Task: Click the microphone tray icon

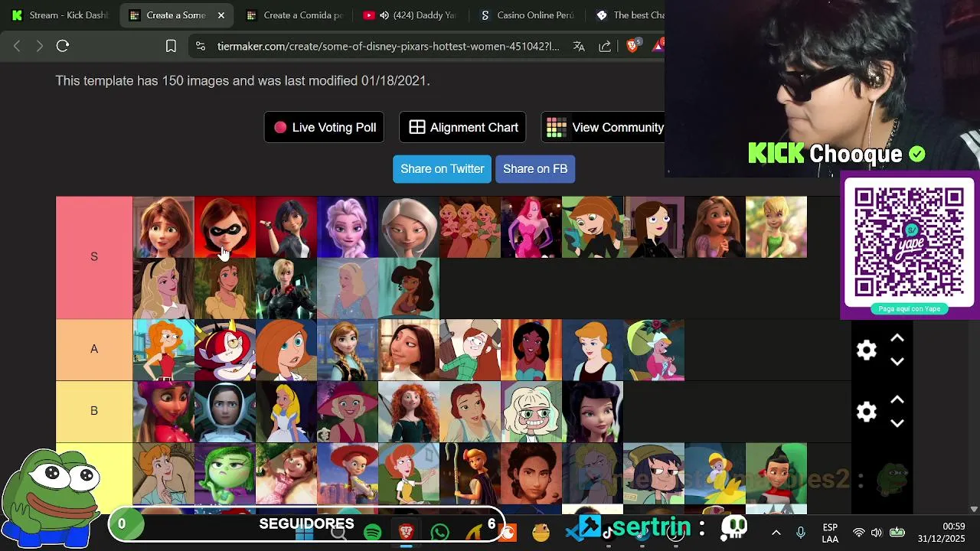Action: [800, 533]
